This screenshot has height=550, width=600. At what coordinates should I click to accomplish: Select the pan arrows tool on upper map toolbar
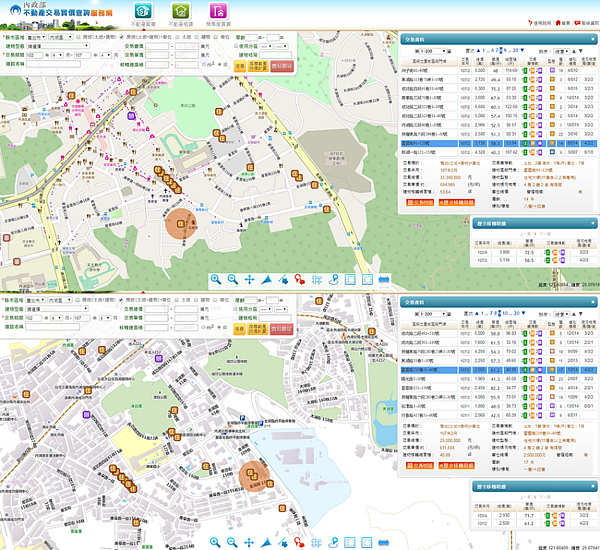(249, 280)
